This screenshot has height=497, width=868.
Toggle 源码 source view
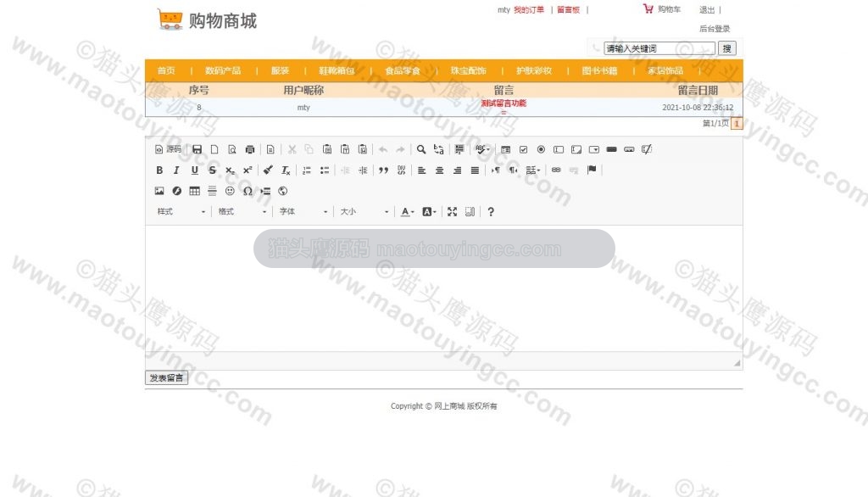(168, 149)
